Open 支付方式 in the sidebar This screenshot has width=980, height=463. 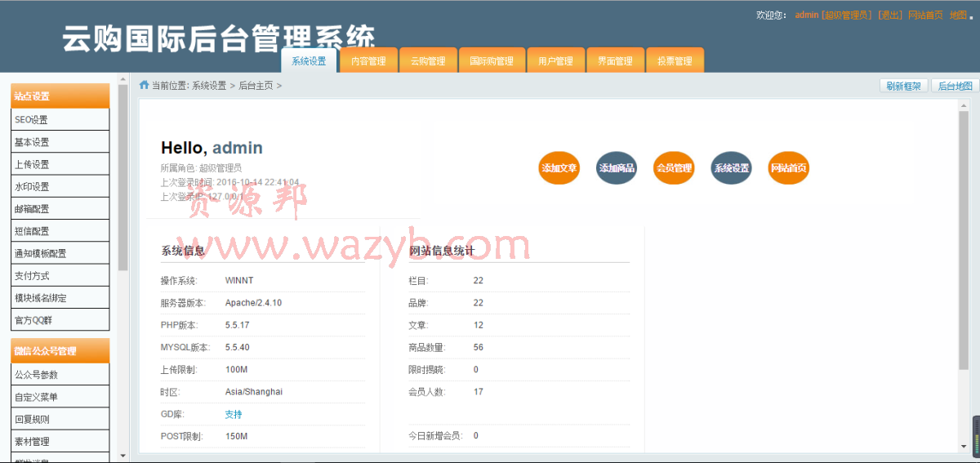(60, 275)
